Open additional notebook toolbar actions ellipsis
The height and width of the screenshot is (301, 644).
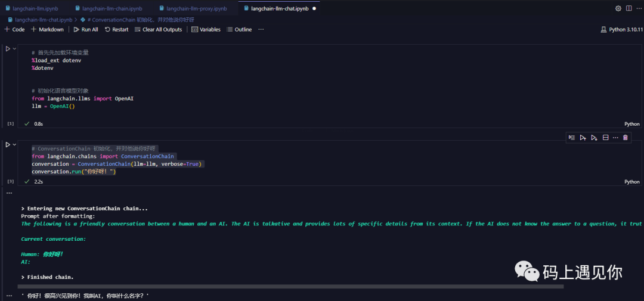click(261, 30)
